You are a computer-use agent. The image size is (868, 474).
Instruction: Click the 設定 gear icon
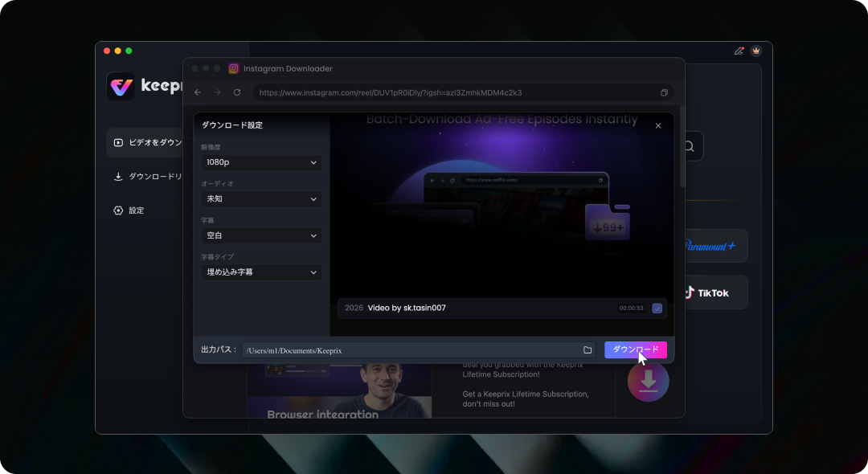[x=118, y=210]
